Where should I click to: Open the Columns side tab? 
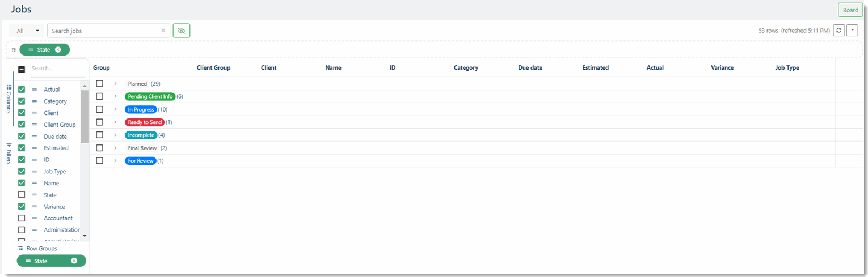tap(9, 99)
